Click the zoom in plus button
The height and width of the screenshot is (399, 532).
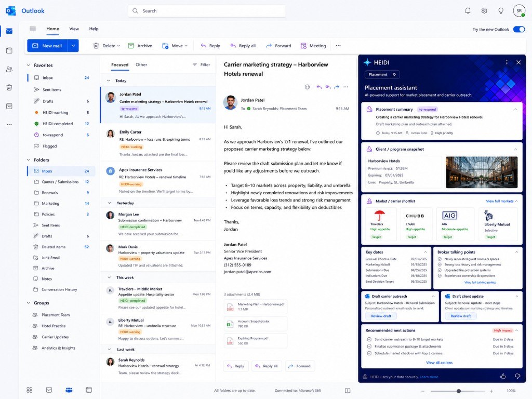[491, 391]
